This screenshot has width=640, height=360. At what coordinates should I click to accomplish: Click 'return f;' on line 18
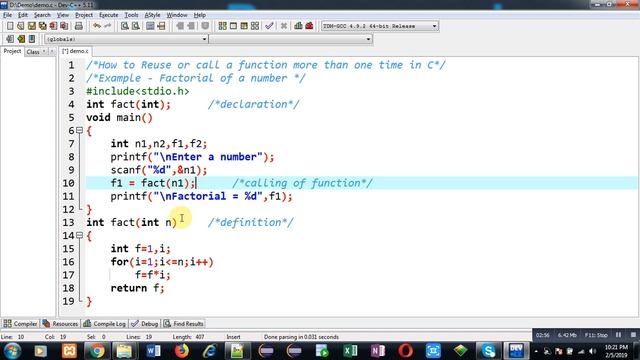pos(138,288)
